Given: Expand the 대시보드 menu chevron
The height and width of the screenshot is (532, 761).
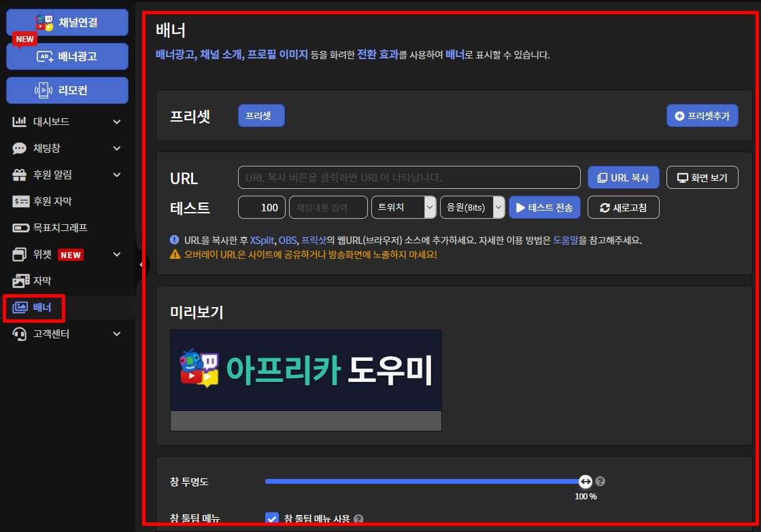Looking at the screenshot, I should pyautogui.click(x=117, y=122).
